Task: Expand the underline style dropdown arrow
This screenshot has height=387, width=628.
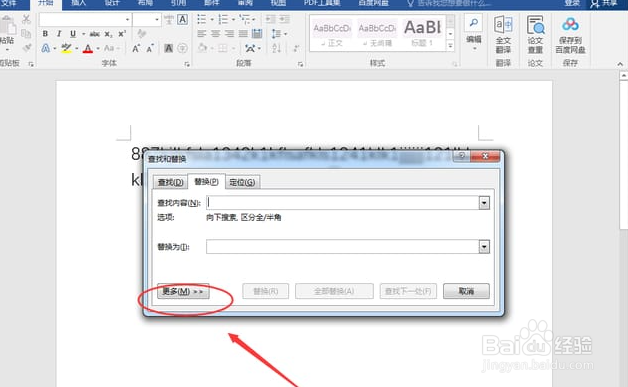Action: 83,34
